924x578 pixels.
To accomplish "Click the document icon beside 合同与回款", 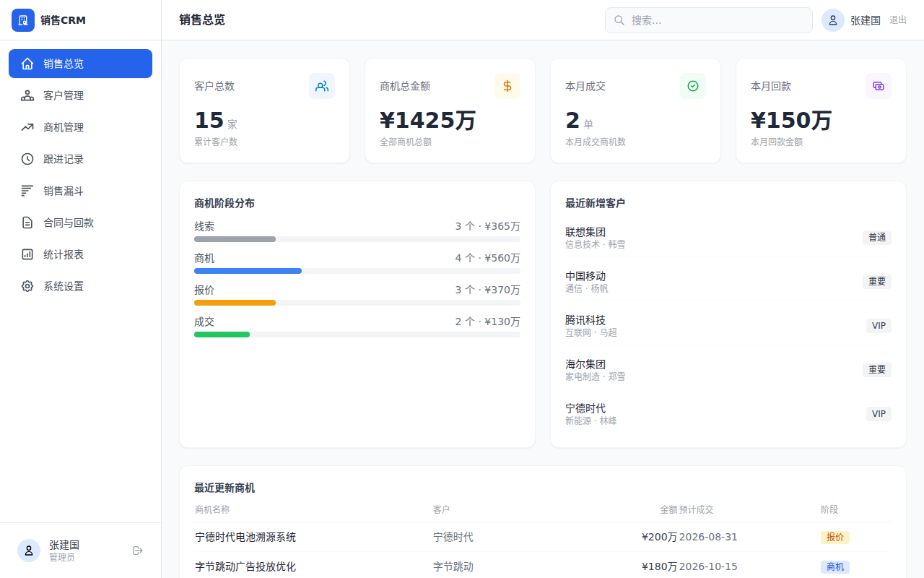I will (27, 223).
